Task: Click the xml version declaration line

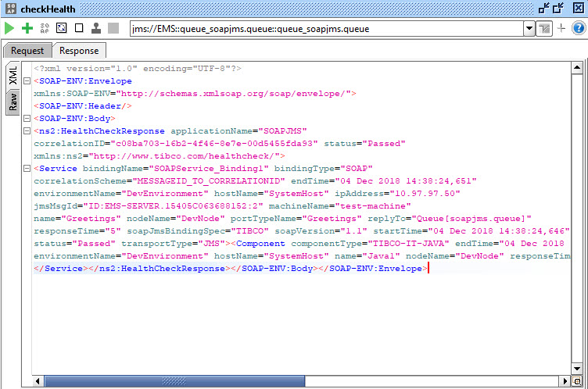Action: tap(138, 69)
